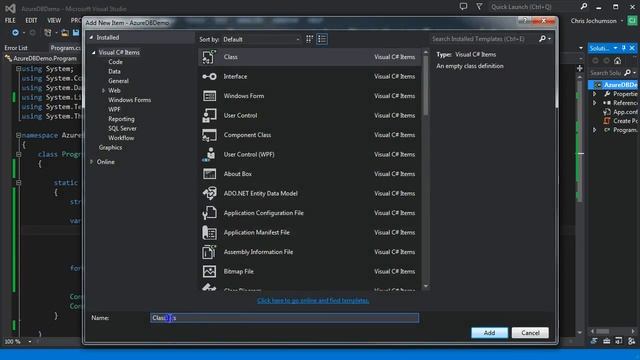The width and height of the screenshot is (640, 360).
Task: Click the Navigate Backward toolbar icon
Action: (15, 33)
